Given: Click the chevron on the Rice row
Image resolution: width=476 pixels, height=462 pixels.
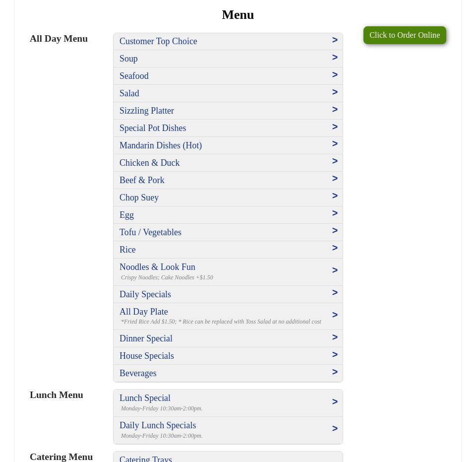Looking at the screenshot, I should click(335, 248).
